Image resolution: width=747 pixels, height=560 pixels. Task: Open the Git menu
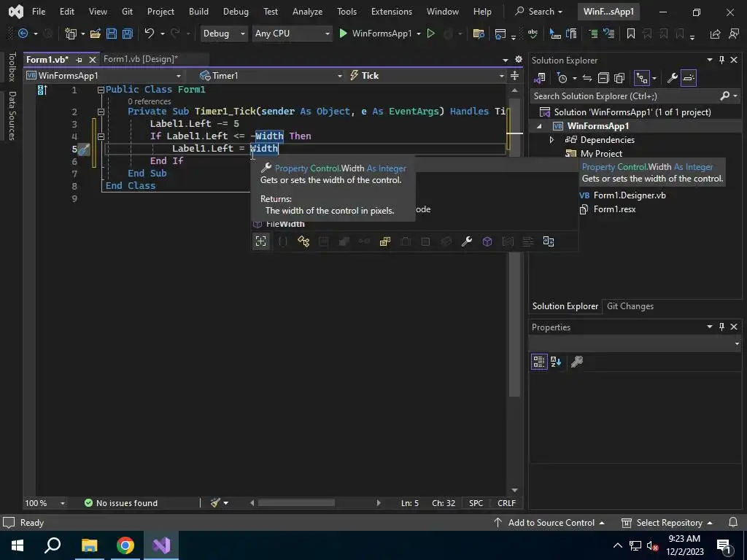(127, 12)
